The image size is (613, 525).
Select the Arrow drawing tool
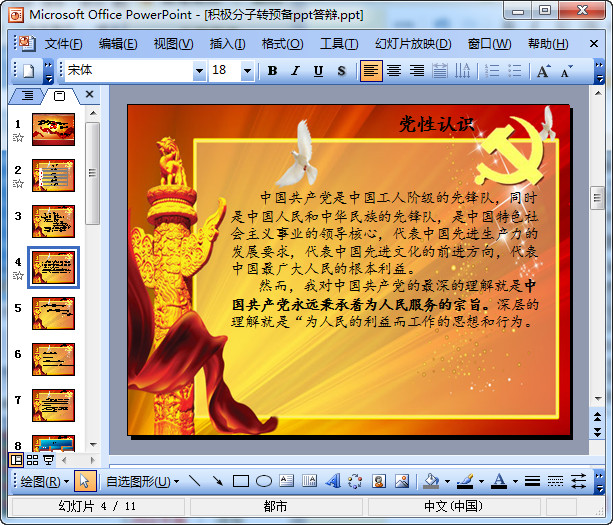point(217,481)
